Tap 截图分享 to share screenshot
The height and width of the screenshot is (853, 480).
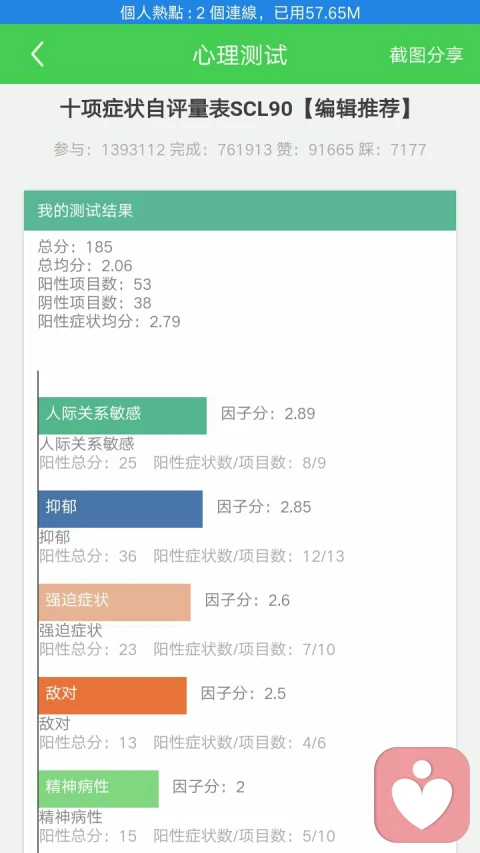coord(426,55)
